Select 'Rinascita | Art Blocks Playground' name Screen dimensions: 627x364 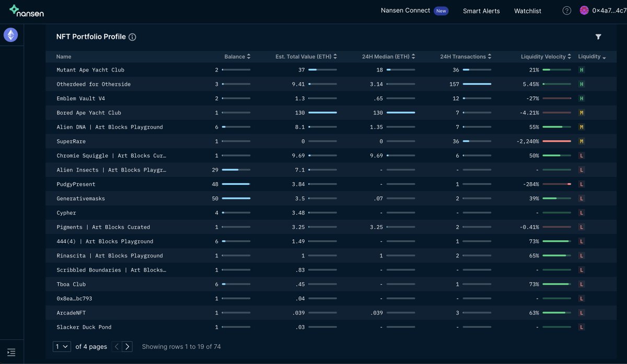click(110, 256)
